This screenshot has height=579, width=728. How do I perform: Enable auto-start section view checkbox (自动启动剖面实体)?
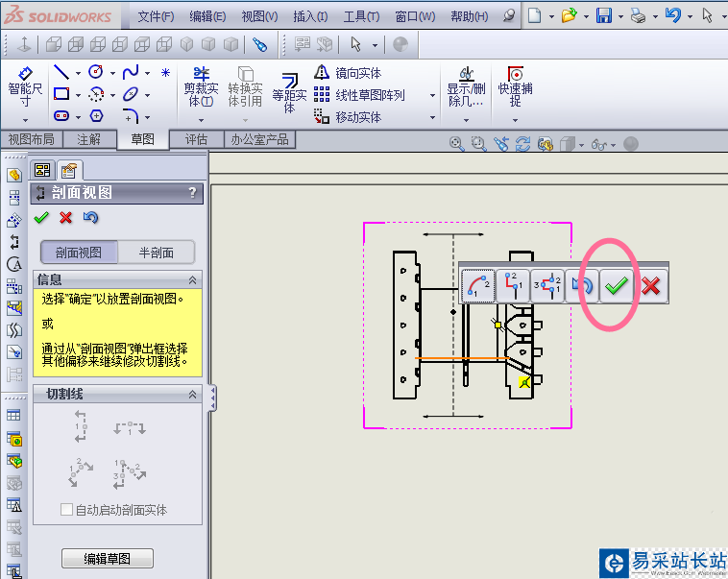click(66, 509)
